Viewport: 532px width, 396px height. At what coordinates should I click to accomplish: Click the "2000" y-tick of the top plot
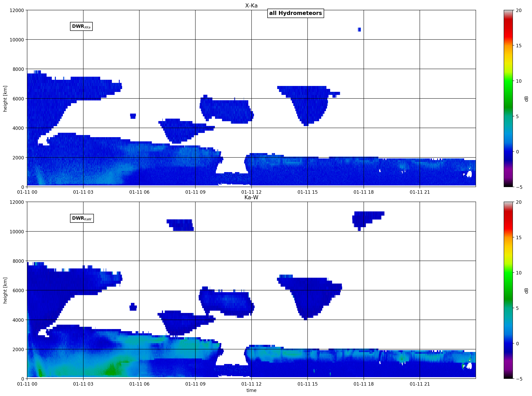tap(18, 158)
